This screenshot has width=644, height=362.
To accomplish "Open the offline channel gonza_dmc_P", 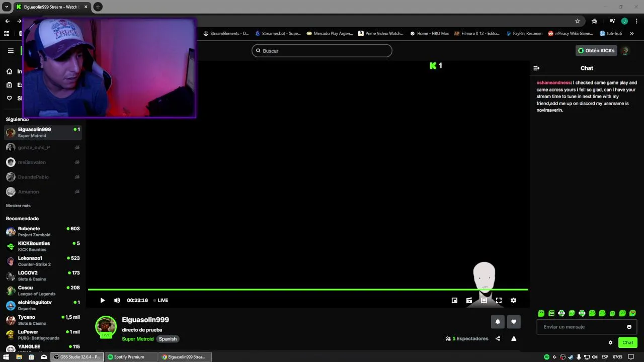I will coord(43,147).
